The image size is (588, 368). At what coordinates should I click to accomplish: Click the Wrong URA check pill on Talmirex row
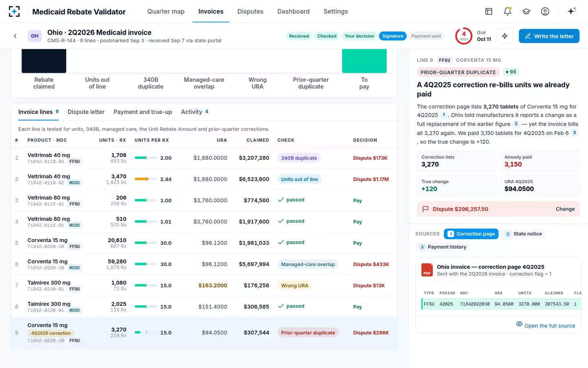click(x=295, y=285)
